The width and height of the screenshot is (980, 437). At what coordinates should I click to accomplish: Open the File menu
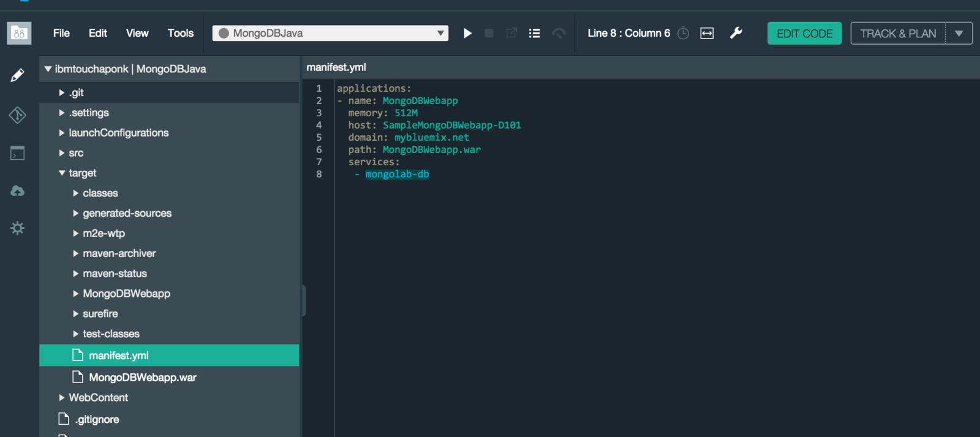pos(61,33)
